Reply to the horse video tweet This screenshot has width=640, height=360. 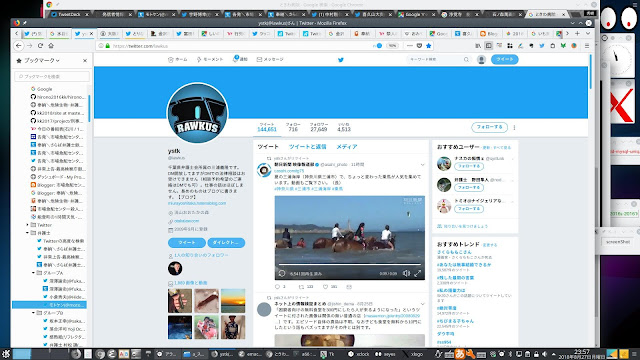click(278, 287)
